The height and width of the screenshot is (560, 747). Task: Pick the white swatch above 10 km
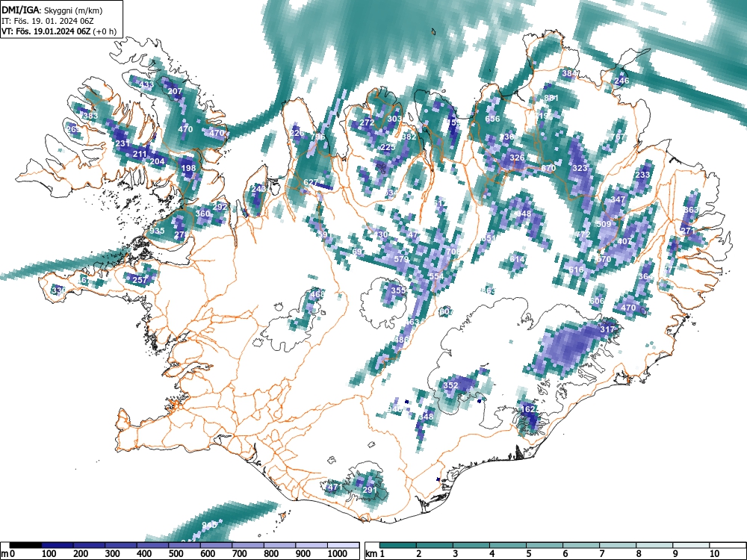(x=728, y=545)
